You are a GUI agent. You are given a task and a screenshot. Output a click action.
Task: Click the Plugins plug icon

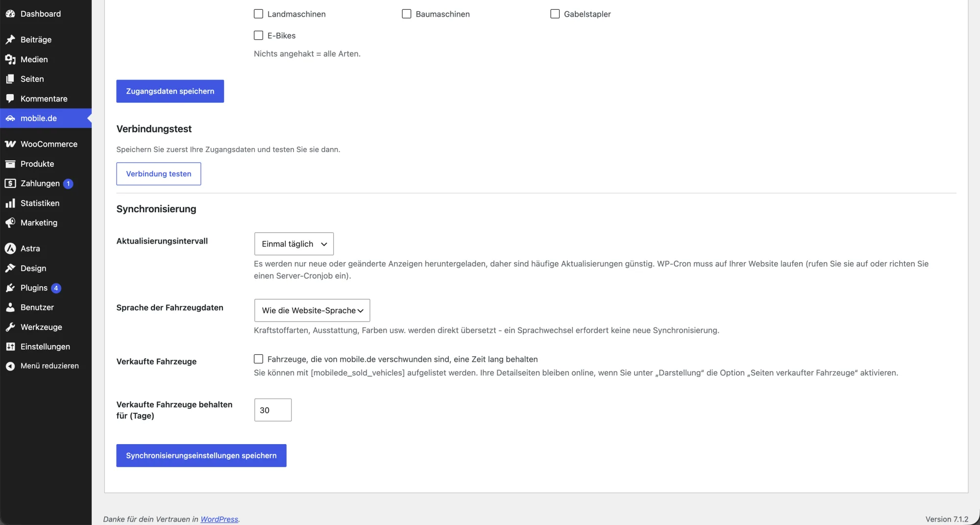click(x=10, y=288)
